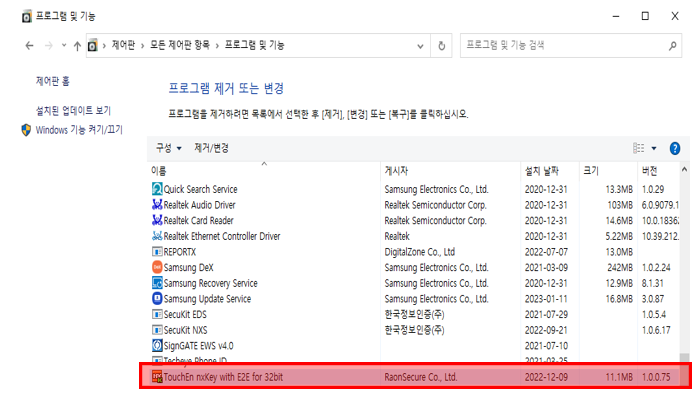This screenshot has width=699, height=396.
Task: Select the SecuKit NXS name
Action: [x=185, y=330]
